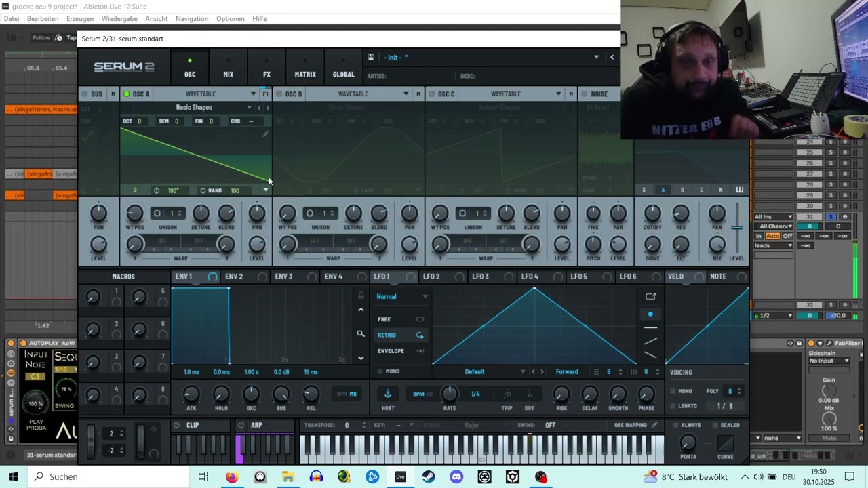The width and height of the screenshot is (868, 488).
Task: Go to previous wavetable in OSC A
Action: 259,108
